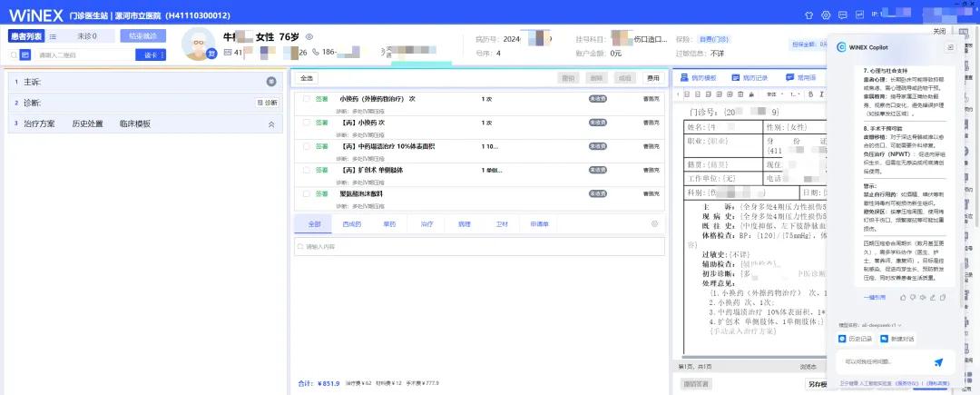Collapse the 治疗方案 section chevrons
This screenshot has height=395, width=980.
coord(270,123)
